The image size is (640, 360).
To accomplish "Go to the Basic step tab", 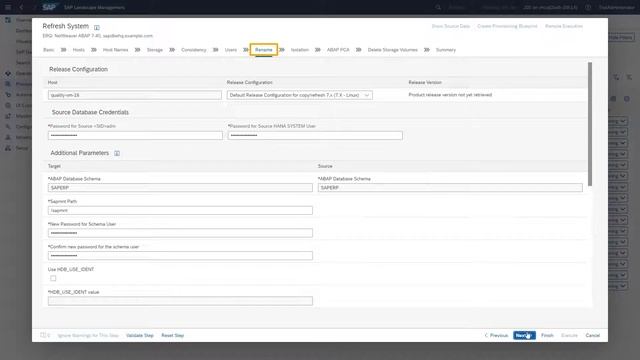I will click(49, 50).
